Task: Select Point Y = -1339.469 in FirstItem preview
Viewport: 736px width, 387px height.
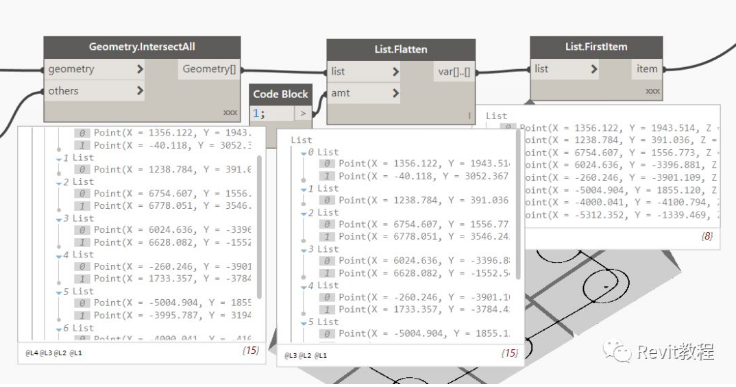Action: pyautogui.click(x=622, y=215)
